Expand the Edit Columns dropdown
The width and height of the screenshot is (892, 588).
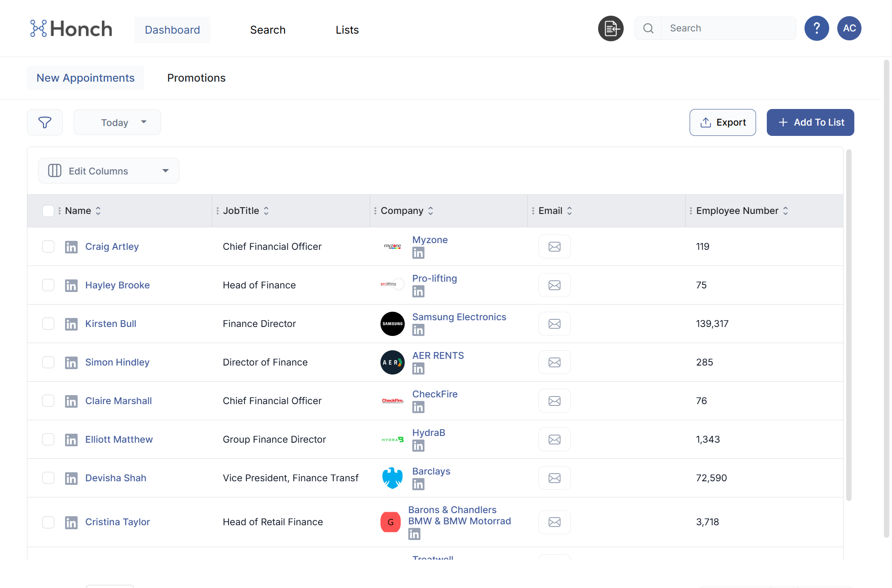tap(109, 171)
